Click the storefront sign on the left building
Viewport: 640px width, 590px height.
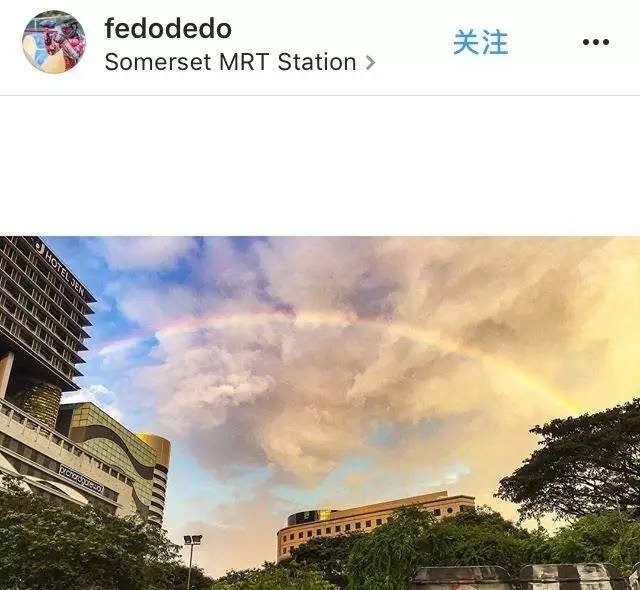click(81, 479)
